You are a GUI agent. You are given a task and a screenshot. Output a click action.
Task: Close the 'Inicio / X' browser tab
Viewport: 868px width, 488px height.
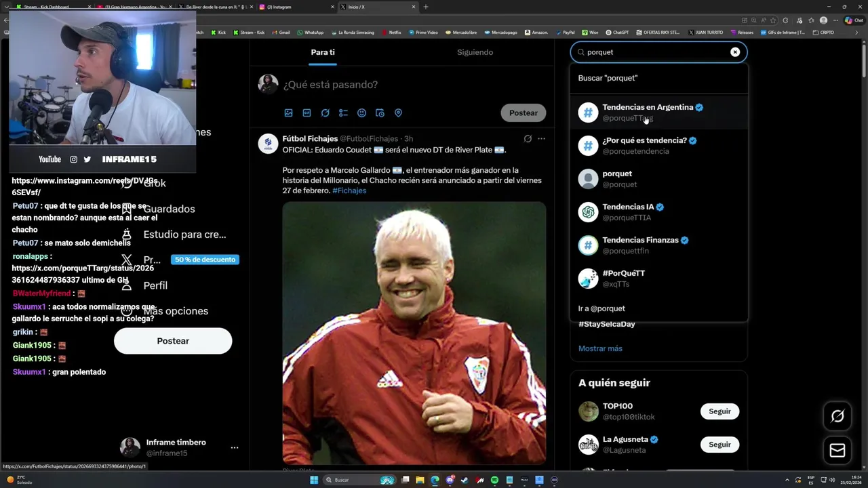pos(414,7)
